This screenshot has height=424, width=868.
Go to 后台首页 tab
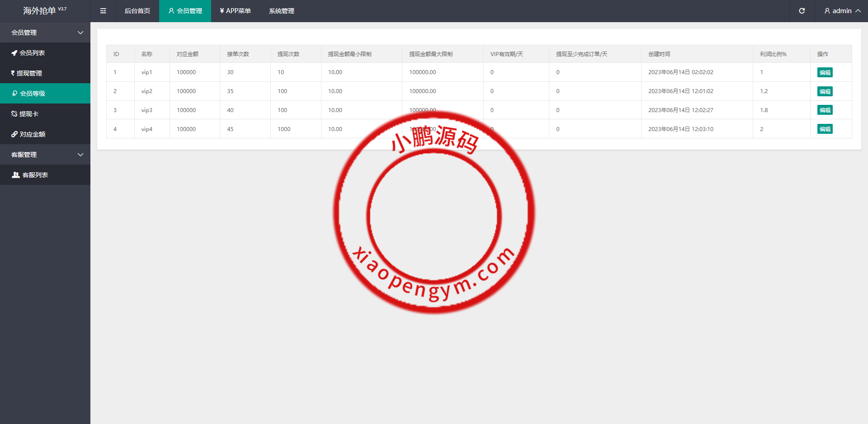point(137,11)
